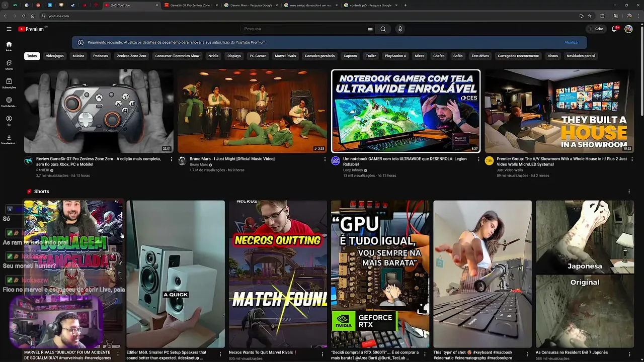Open the Review GameSir G7 Pro video title
The image size is (644, 362).
point(99,161)
